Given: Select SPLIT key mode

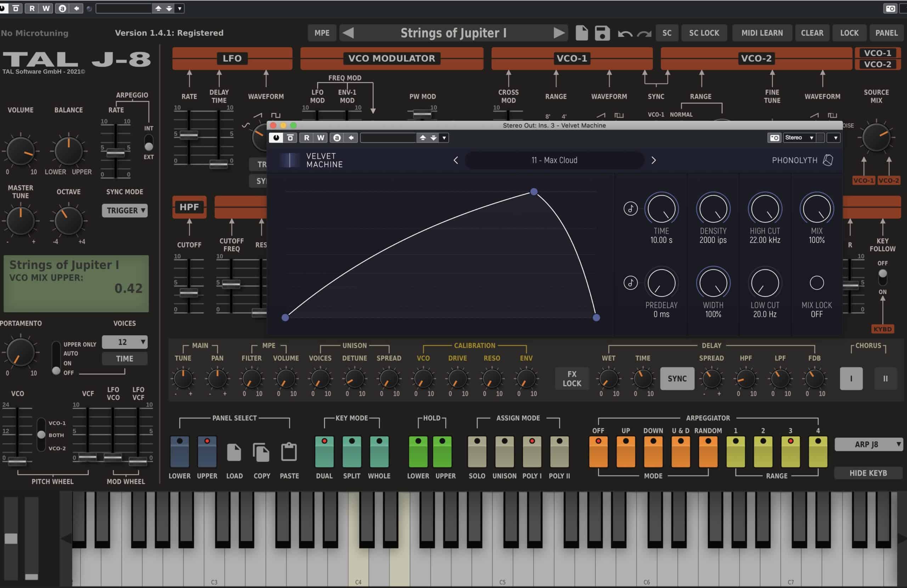Looking at the screenshot, I should (x=352, y=452).
